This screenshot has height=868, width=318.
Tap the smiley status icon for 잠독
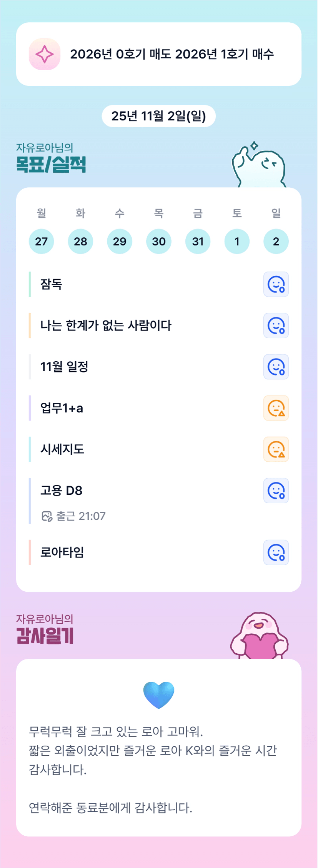(x=276, y=285)
